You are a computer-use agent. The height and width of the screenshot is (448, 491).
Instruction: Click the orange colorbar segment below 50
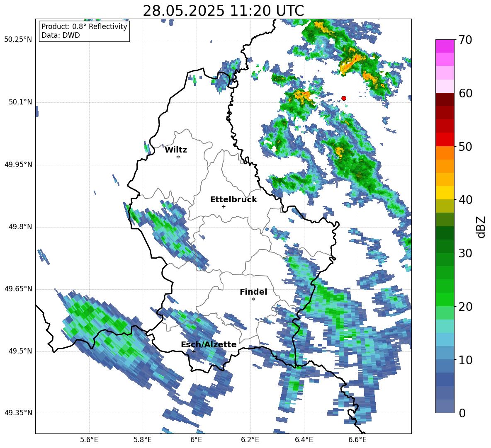pyautogui.click(x=445, y=153)
